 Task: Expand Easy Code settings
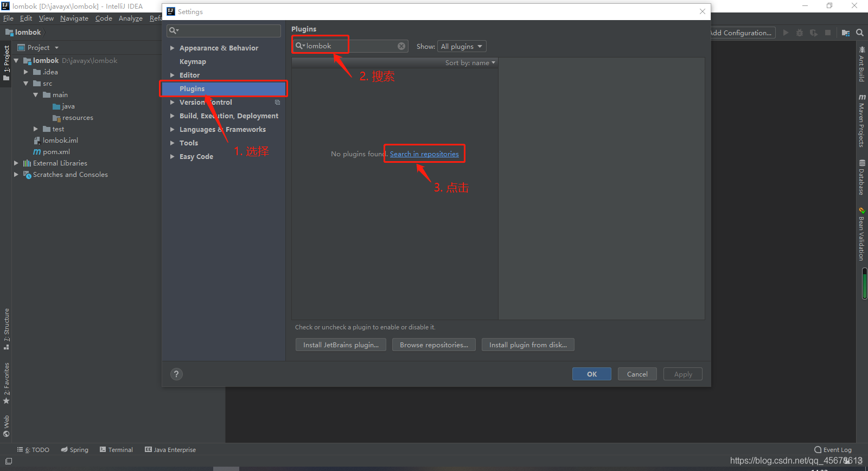(172, 156)
